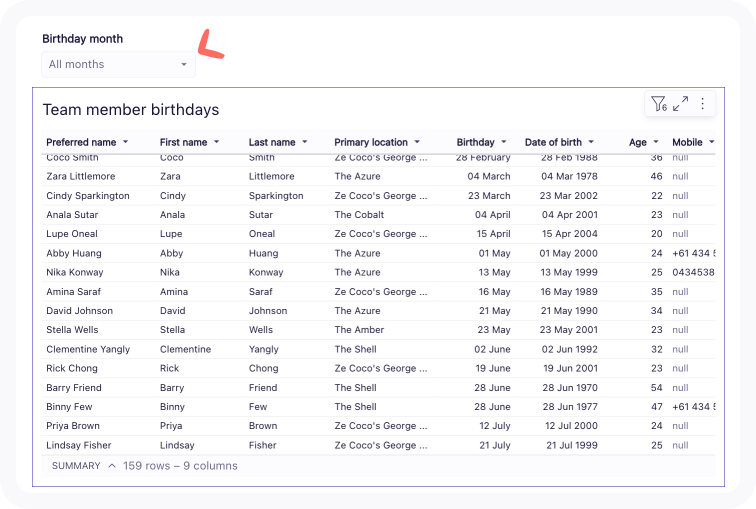Image resolution: width=756 pixels, height=509 pixels.
Task: Click the Date of birth column header
Action: tap(553, 142)
